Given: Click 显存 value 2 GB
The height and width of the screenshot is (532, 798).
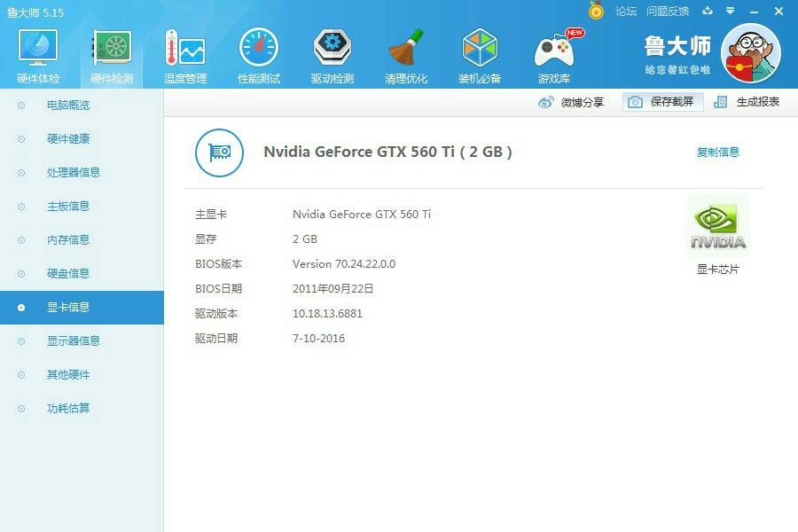Looking at the screenshot, I should (305, 239).
